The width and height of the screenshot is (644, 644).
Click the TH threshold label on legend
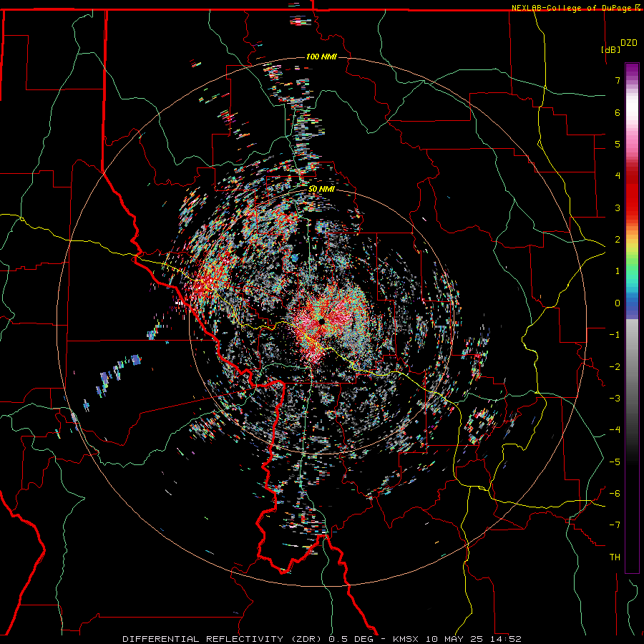(615, 557)
